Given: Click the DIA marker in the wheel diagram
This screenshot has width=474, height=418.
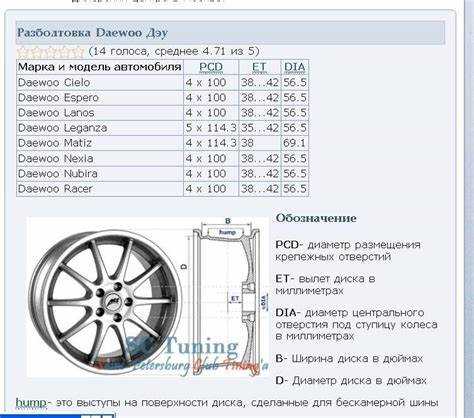Looking at the screenshot, I should click(265, 302).
